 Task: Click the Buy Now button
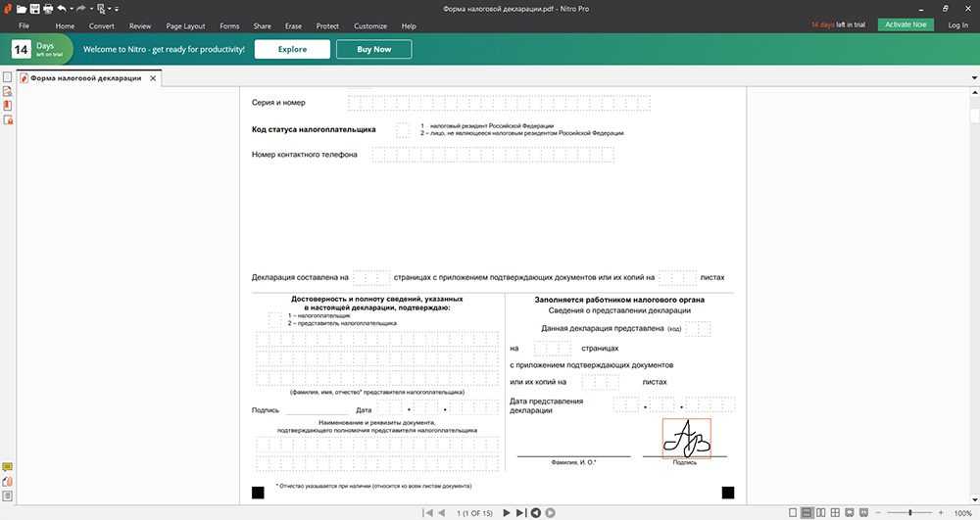pyautogui.click(x=373, y=49)
